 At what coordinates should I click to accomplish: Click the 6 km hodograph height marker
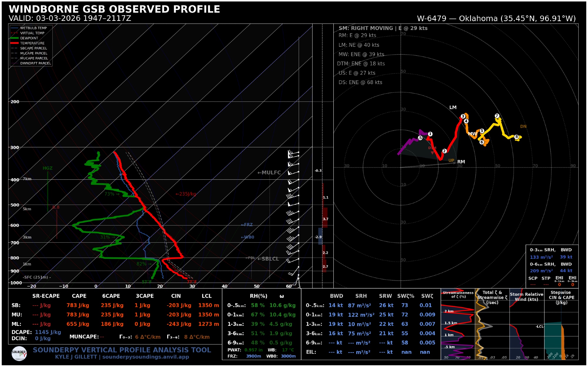[x=482, y=142]
